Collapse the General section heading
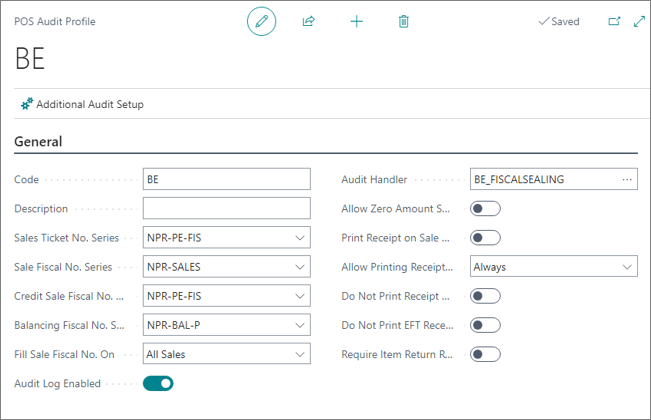The image size is (651, 420). tap(38, 142)
